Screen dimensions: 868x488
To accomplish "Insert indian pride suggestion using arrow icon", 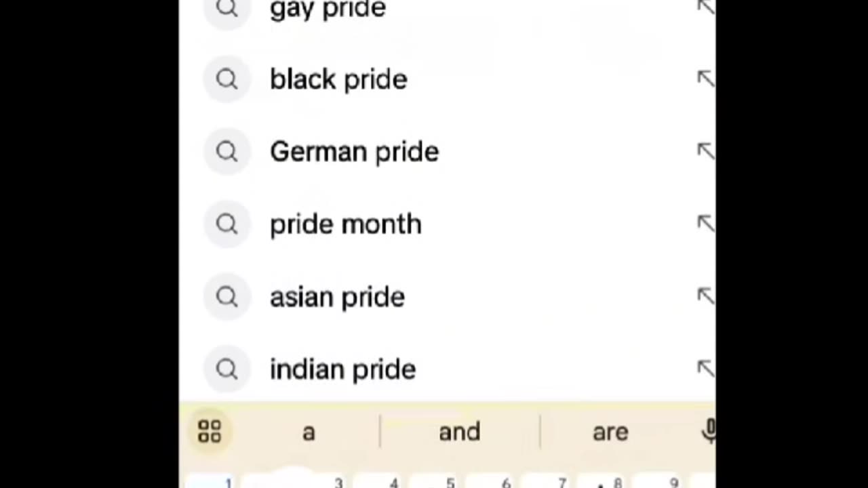I will click(705, 369).
